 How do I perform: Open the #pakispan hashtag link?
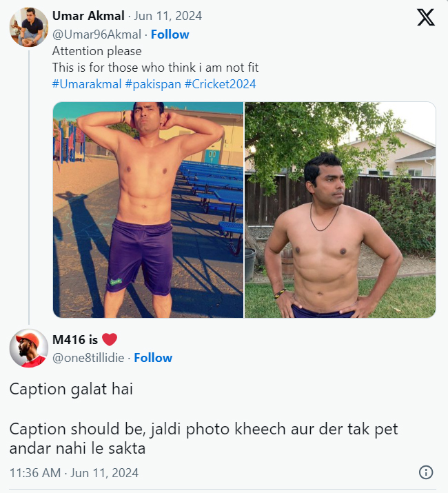pos(152,84)
